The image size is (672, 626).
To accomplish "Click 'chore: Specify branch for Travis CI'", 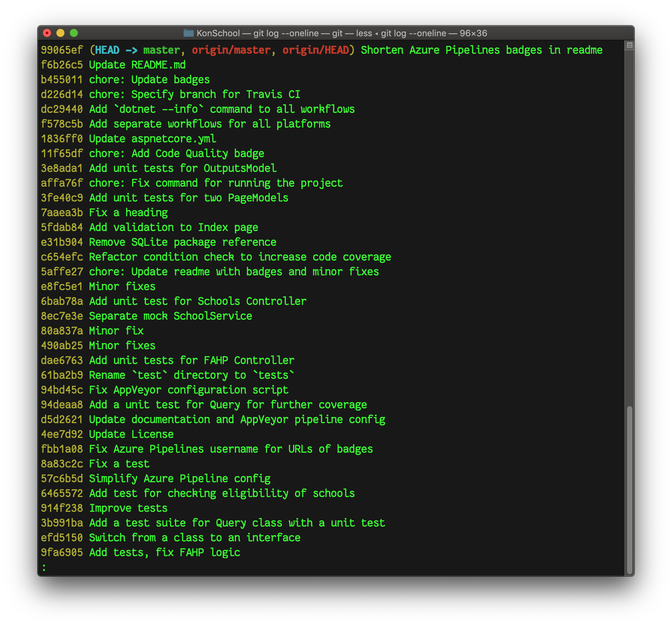I will 194,94.
